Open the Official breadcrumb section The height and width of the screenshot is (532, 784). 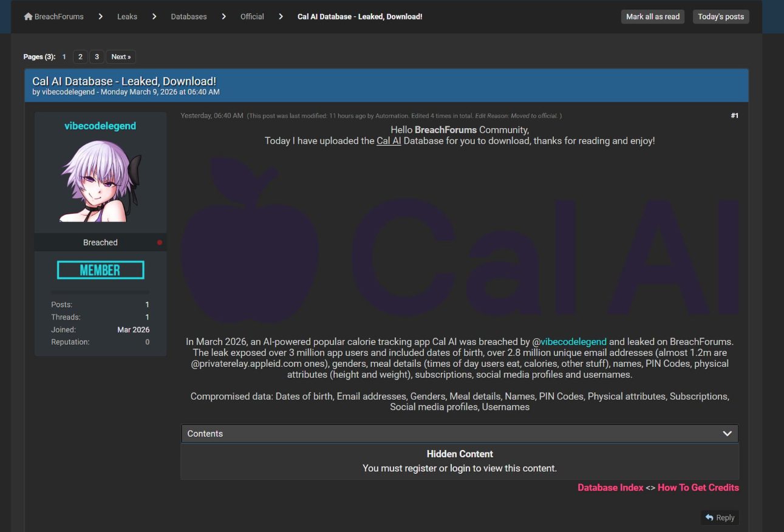[252, 16]
